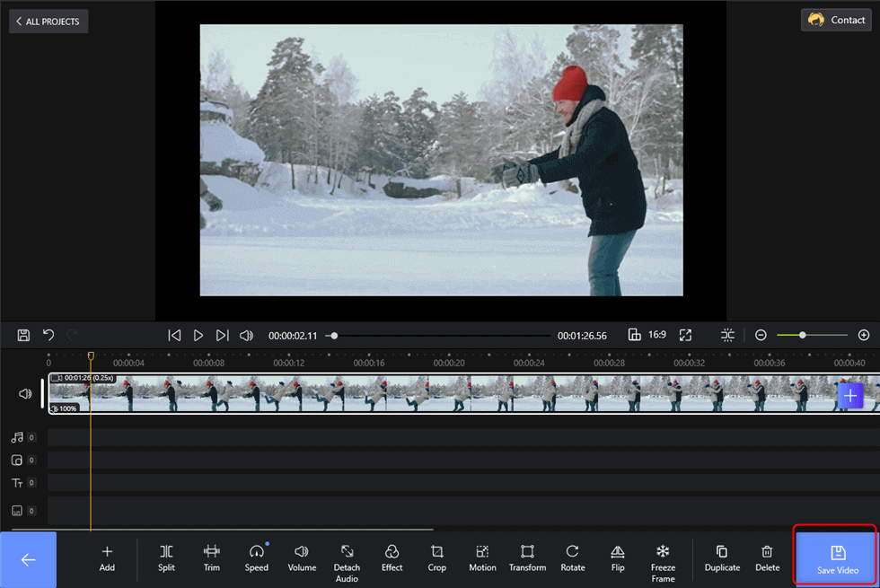Open the Motion tool
The width and height of the screenshot is (880, 588).
[x=483, y=558]
